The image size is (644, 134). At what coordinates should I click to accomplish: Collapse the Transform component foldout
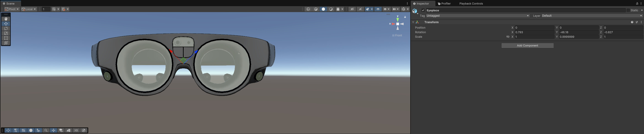pos(413,22)
